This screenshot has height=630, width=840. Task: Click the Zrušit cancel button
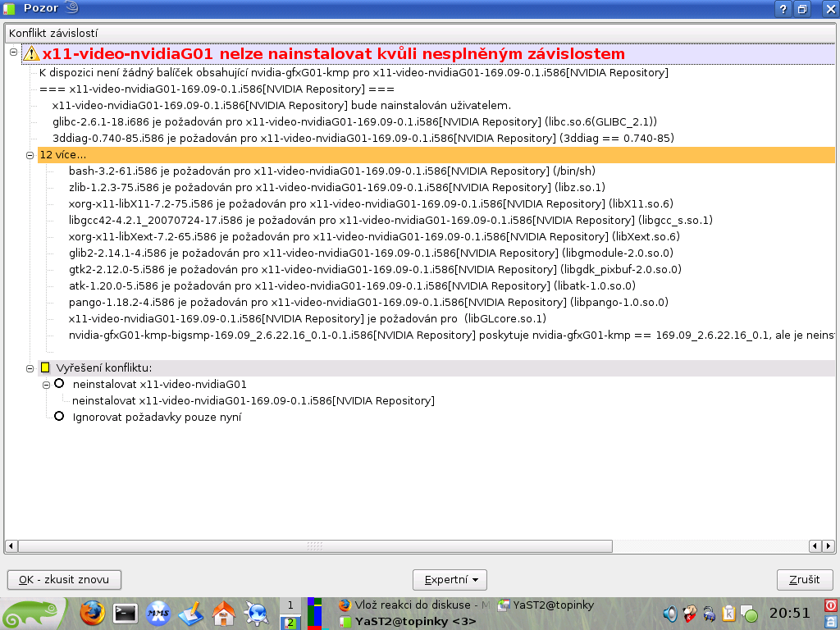point(805,580)
